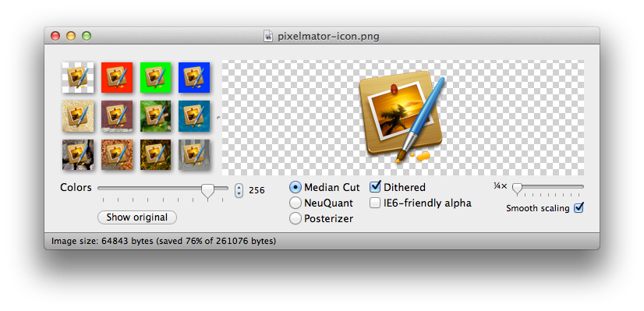Pick the teal water texture background thumbnail
644x311 pixels.
tap(194, 116)
